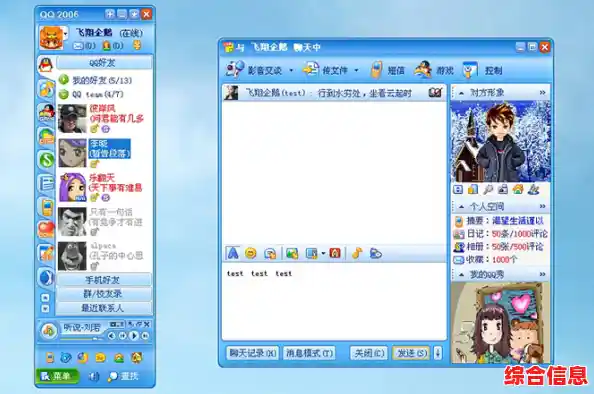Switch to the QQ好友 tab
Viewport: 594px width, 394px height.
click(104, 63)
